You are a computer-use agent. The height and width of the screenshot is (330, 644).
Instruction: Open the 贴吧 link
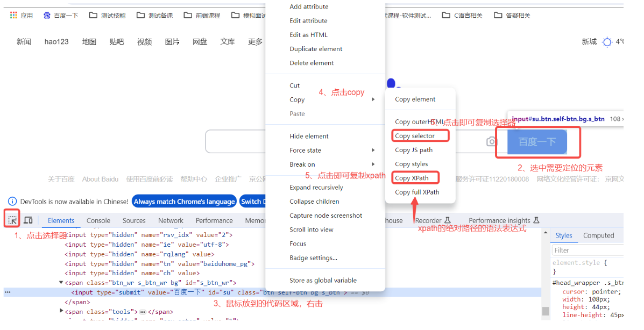coord(117,42)
